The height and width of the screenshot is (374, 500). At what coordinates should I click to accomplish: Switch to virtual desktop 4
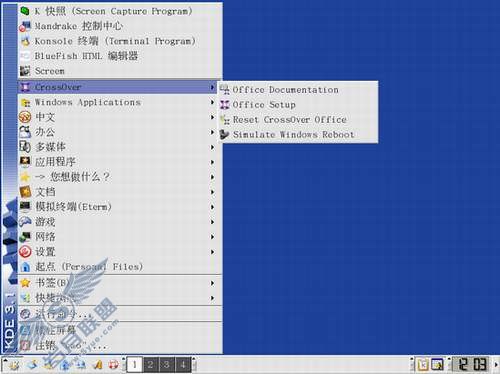[183, 365]
